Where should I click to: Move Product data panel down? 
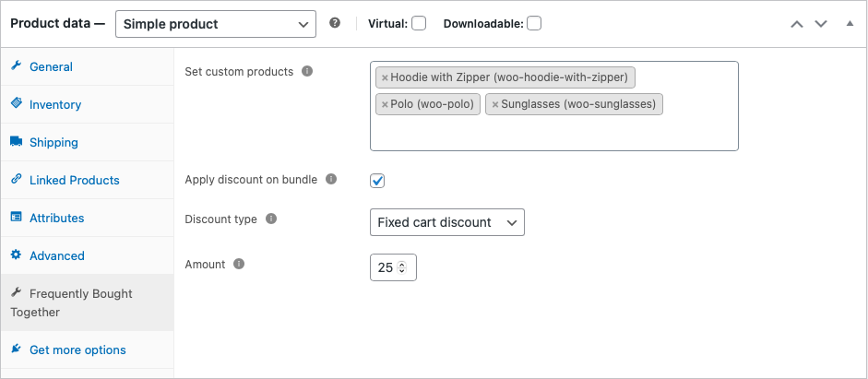[x=820, y=24]
